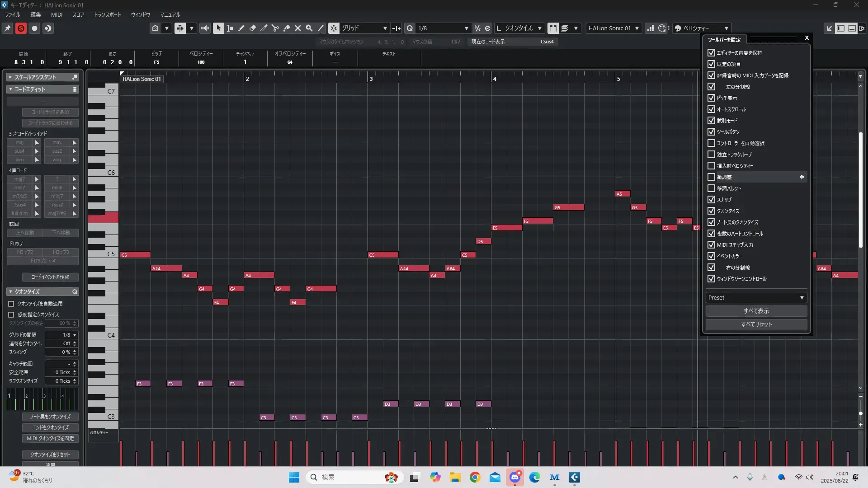The image size is (868, 488).
Task: Select the Zoom magnifier tool
Action: click(309, 28)
